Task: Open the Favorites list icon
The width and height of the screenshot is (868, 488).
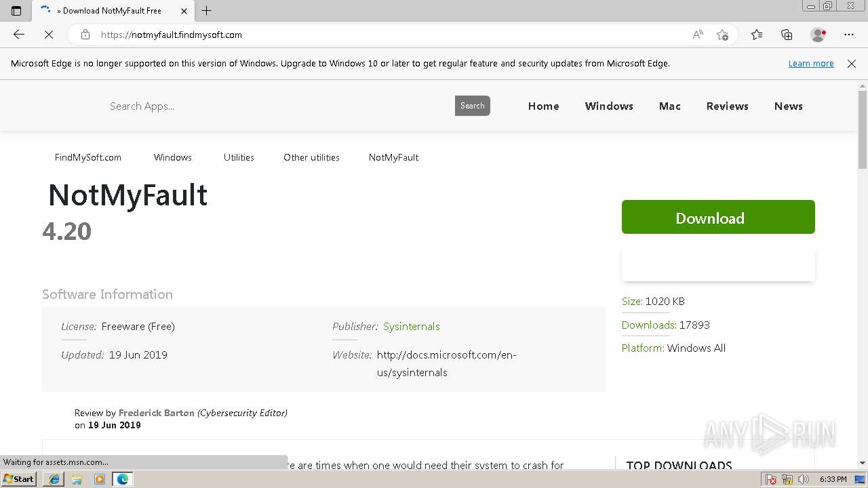Action: click(757, 35)
